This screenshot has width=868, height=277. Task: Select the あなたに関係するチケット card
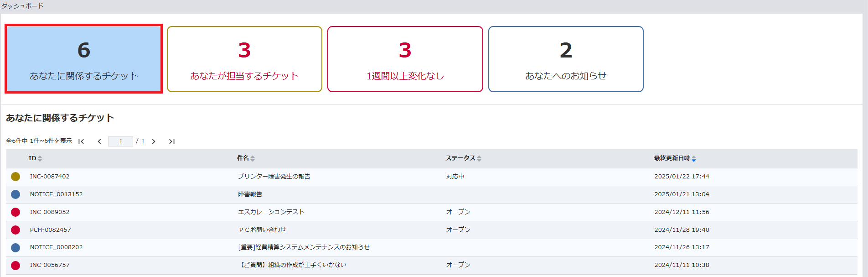click(84, 59)
